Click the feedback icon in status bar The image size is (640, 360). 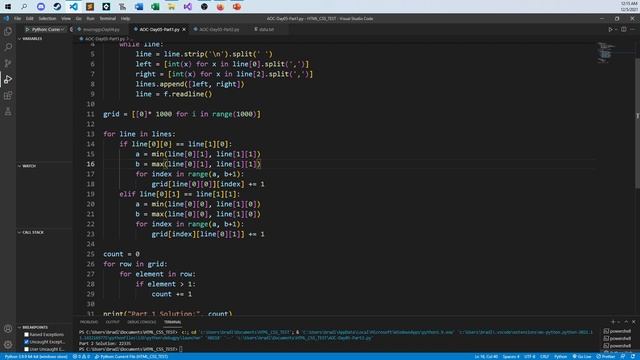click(623, 357)
